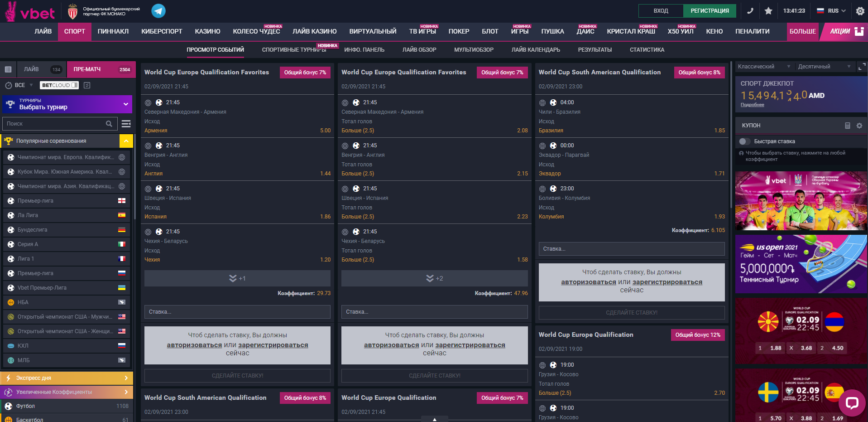This screenshot has height=422, width=868.
Task: Open the settings gear in top bar
Action: pos(860,11)
